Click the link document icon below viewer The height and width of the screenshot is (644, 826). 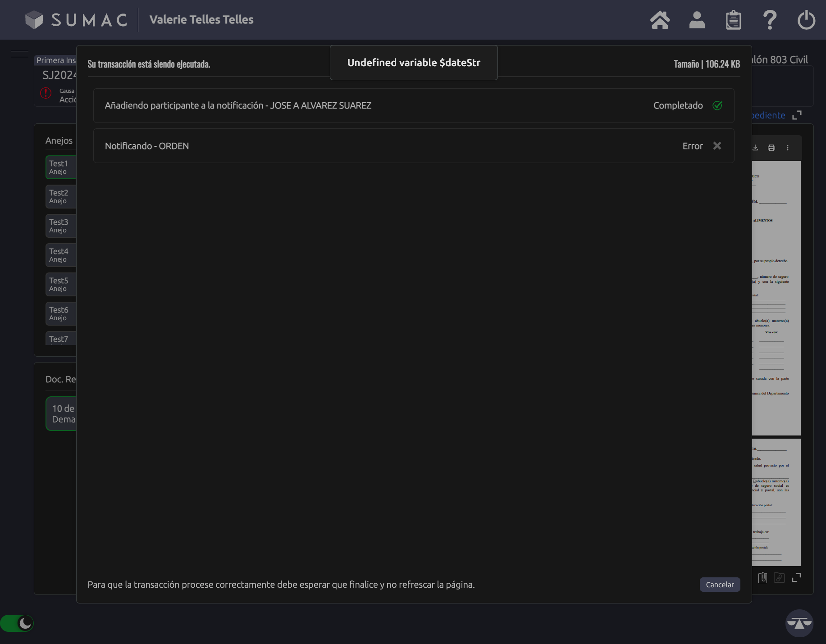click(779, 578)
